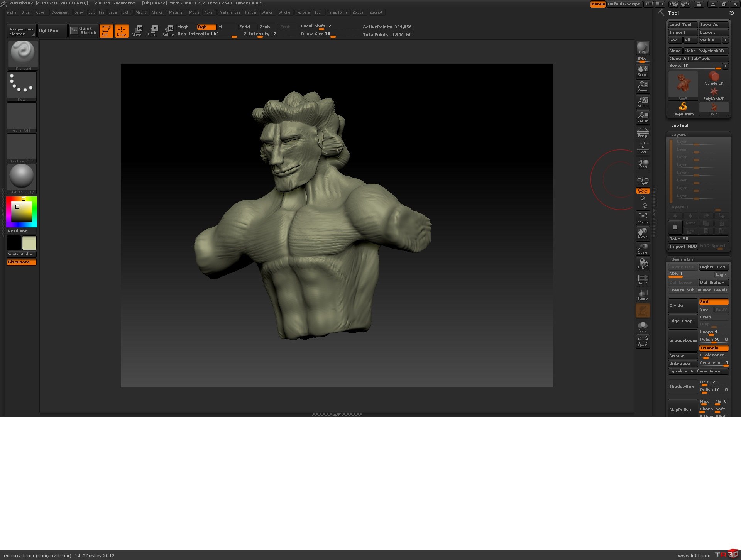Click the Draw Size slider
741x560 pixels.
pyautogui.click(x=330, y=34)
